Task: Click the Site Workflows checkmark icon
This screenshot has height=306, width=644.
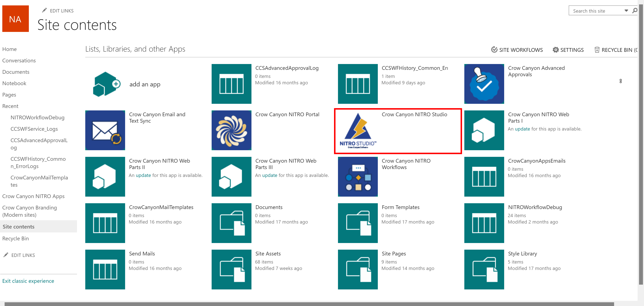Action: click(x=494, y=50)
